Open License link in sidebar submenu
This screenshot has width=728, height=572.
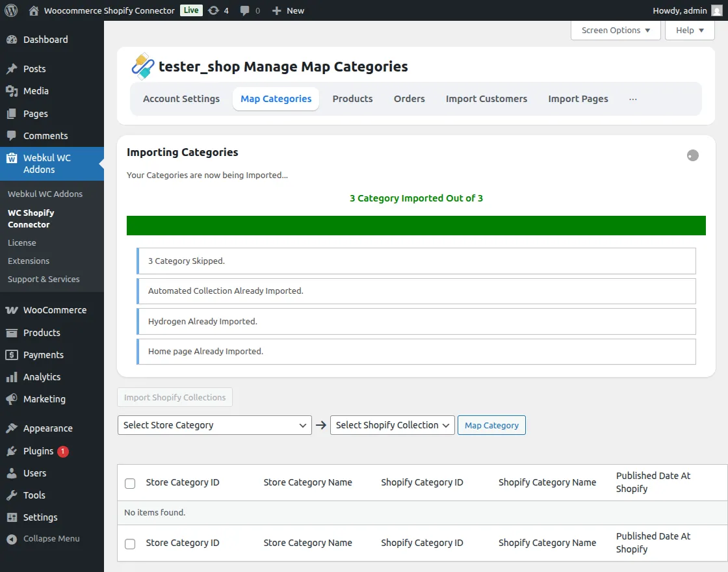(x=22, y=242)
